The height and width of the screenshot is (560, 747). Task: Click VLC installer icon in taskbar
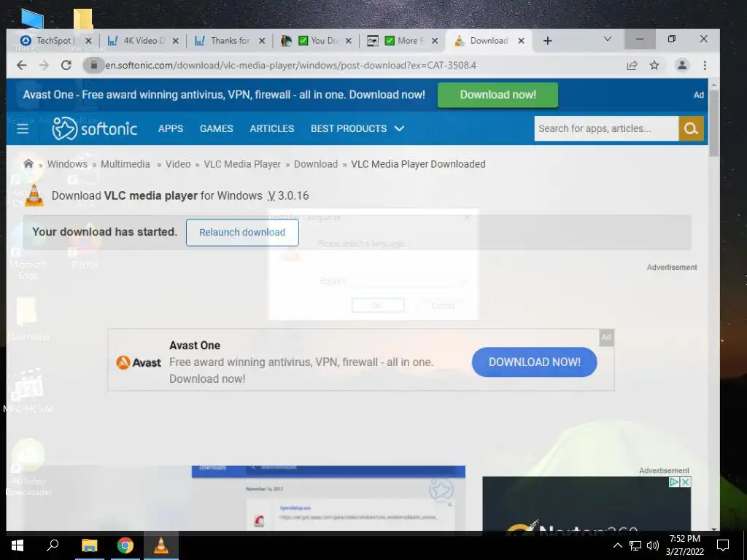(x=161, y=545)
